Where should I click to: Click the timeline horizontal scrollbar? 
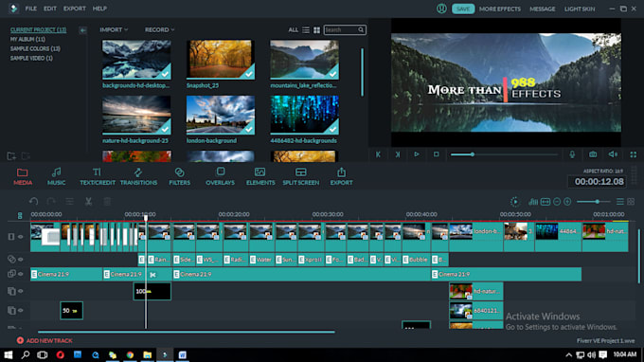pyautogui.click(x=186, y=332)
